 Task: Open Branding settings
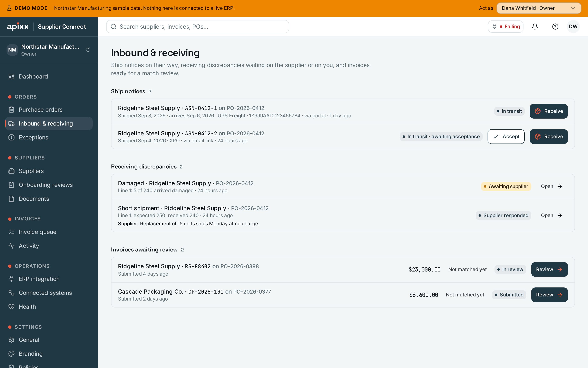[49, 353]
